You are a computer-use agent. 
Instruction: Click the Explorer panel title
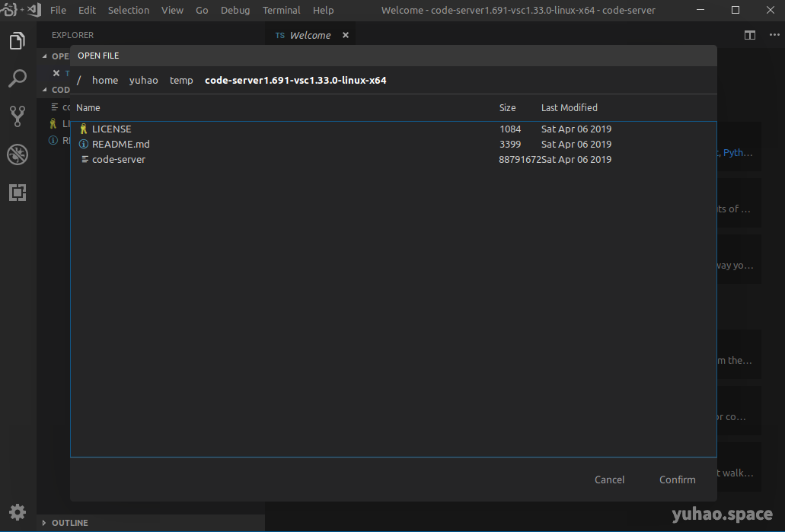tap(72, 35)
